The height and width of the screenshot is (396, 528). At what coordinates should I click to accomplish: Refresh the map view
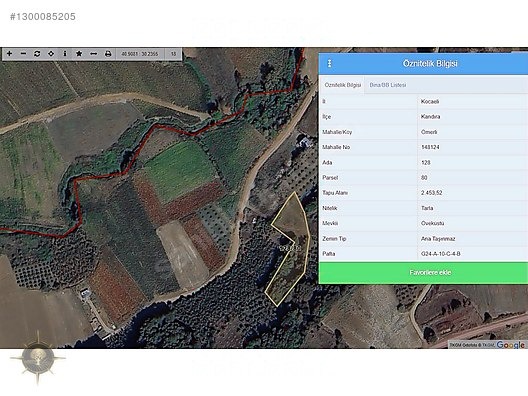click(37, 54)
